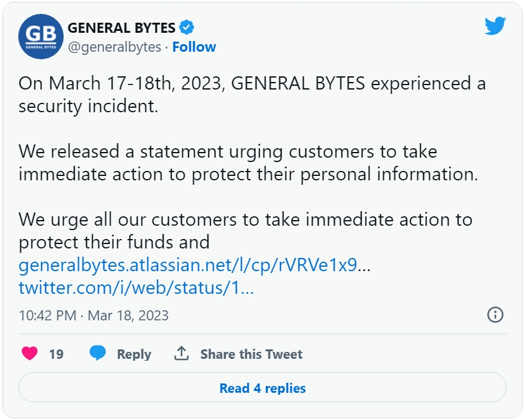525x420 pixels.
Task: Click the text urging customers to protect funds
Action: pos(245,231)
